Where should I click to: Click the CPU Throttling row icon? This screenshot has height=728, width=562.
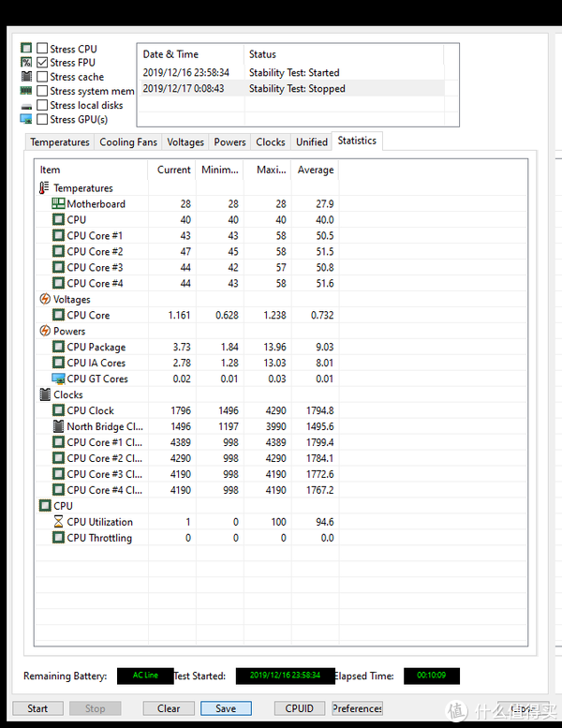(x=58, y=538)
